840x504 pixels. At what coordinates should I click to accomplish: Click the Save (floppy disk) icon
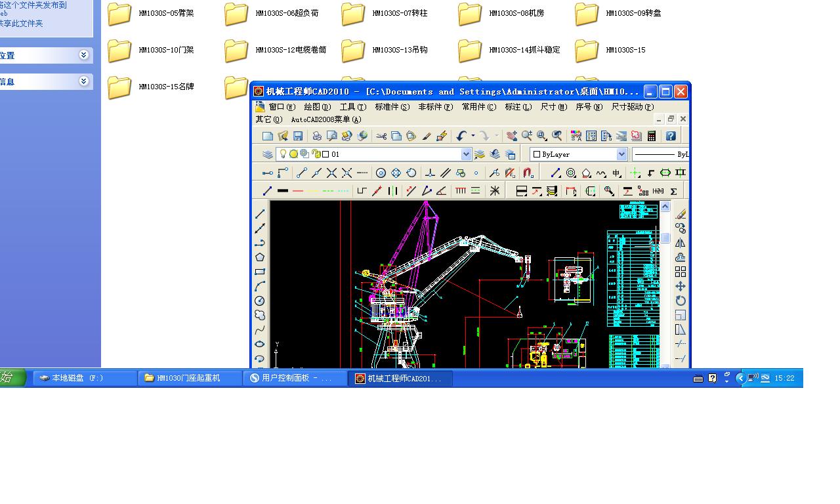coord(298,136)
